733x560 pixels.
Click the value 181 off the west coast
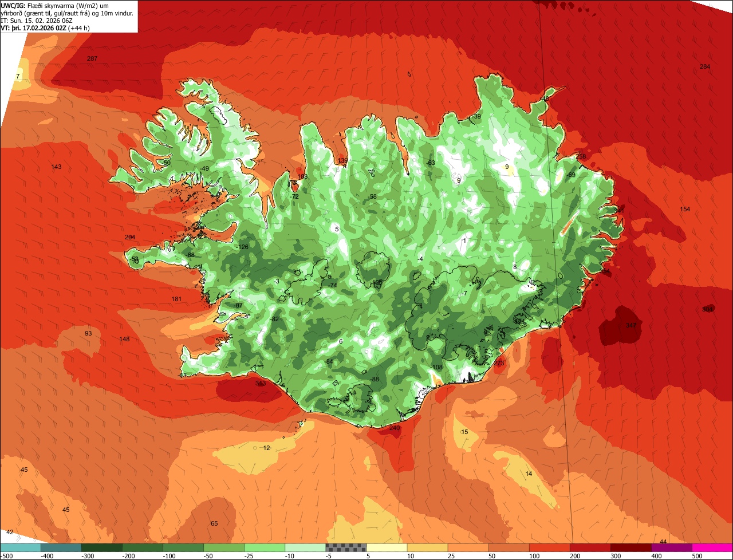tap(176, 299)
